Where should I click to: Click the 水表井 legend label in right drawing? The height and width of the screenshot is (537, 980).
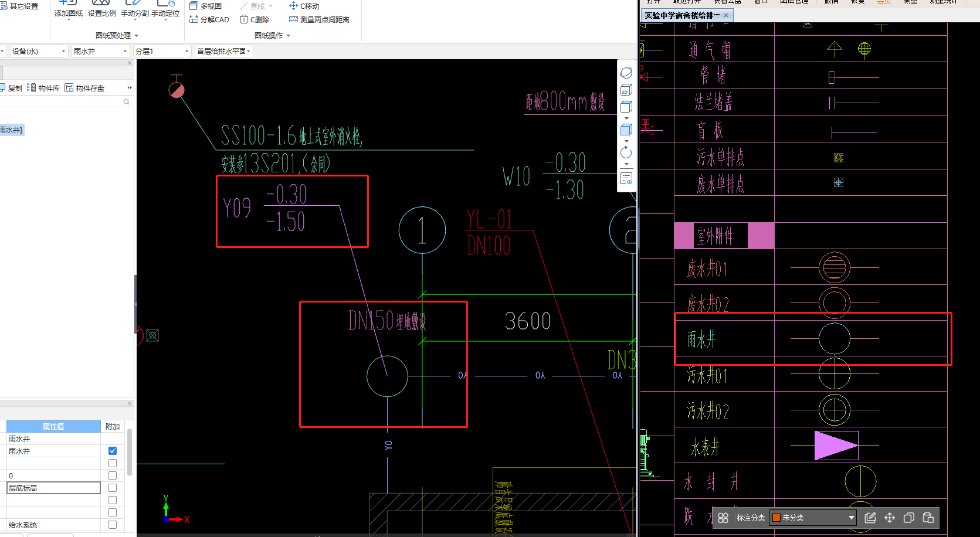[x=706, y=448]
